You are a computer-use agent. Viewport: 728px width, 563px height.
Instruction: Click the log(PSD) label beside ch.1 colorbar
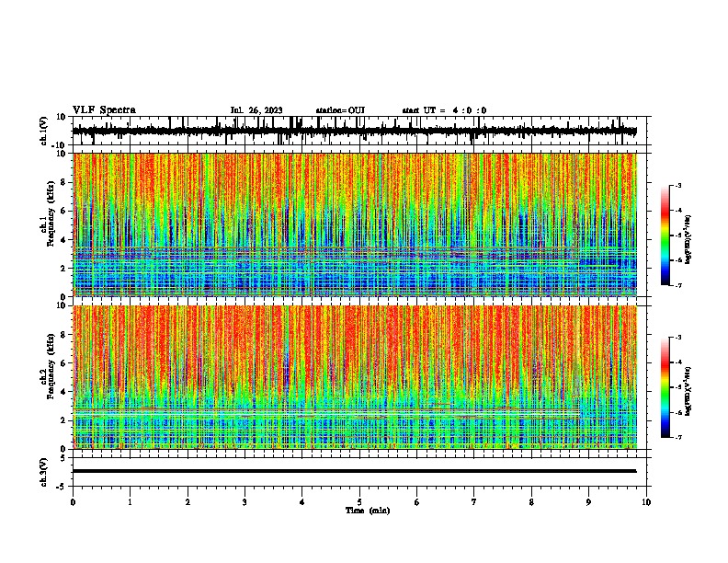point(688,240)
